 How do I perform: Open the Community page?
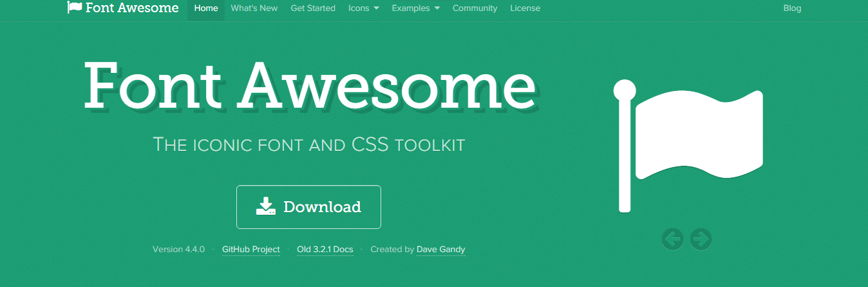tap(475, 8)
